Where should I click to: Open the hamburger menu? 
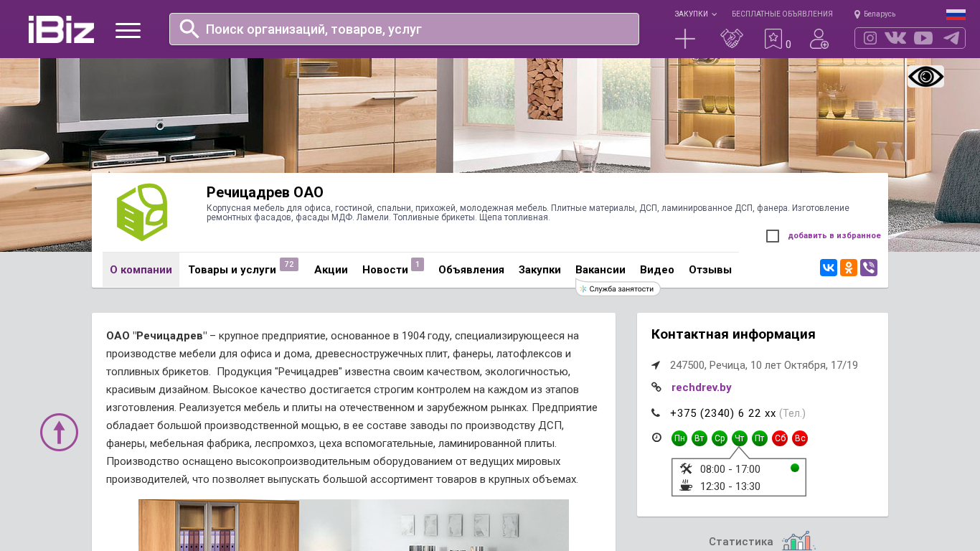tap(128, 30)
